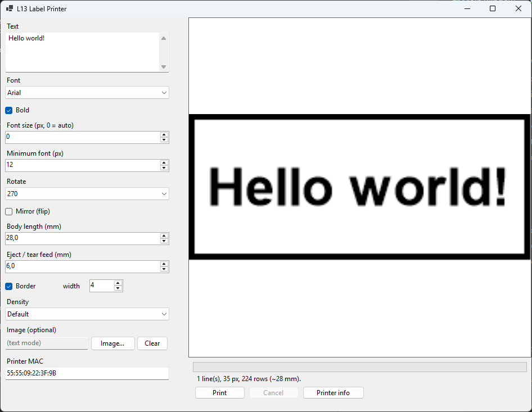The width and height of the screenshot is (532, 412).
Task: Click text box scroll-up arrow
Action: tap(164, 38)
